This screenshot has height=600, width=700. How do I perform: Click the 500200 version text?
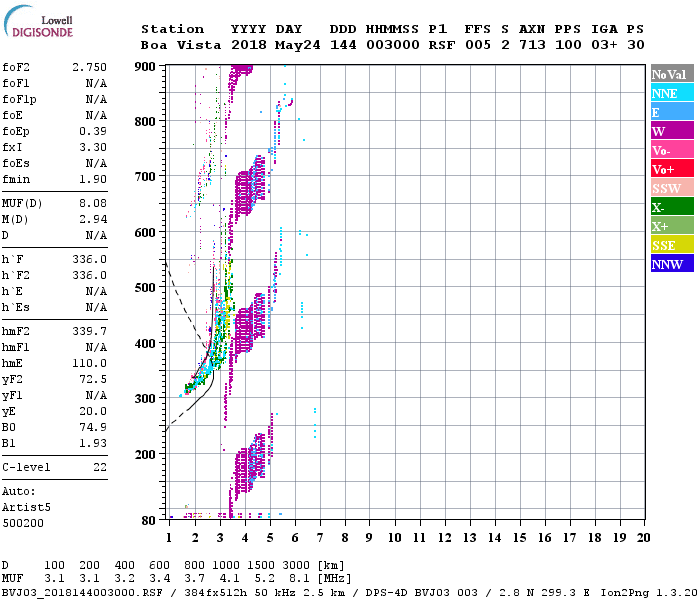(23, 523)
